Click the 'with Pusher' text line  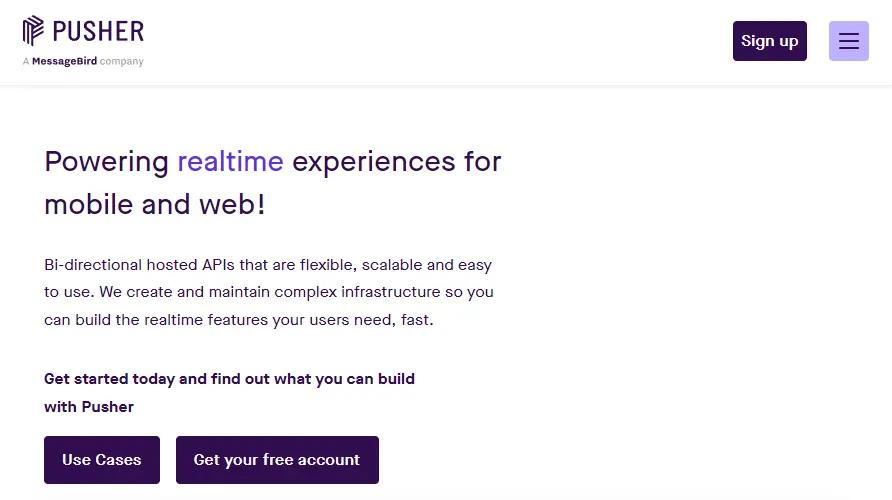click(89, 407)
